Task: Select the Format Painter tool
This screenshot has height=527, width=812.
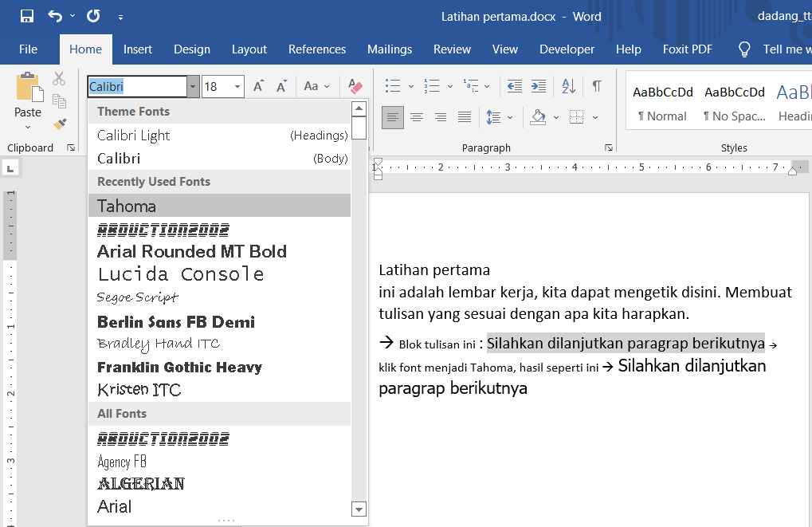Action: click(x=58, y=124)
